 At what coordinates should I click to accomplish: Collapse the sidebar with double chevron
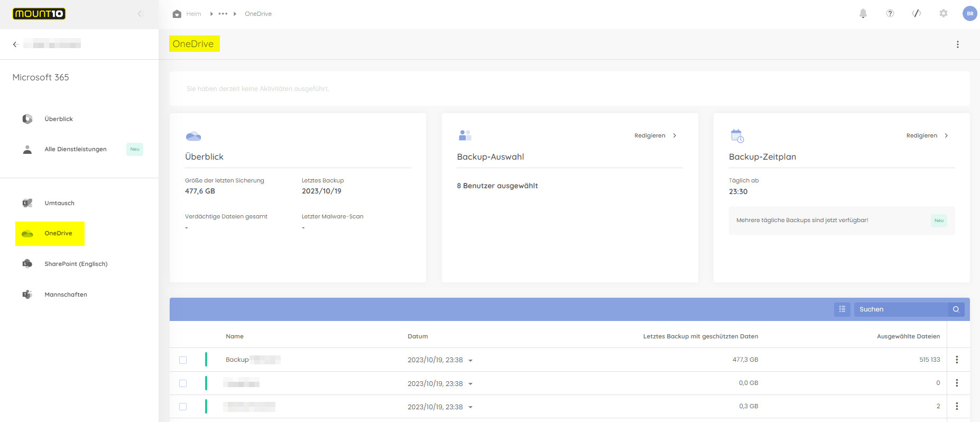coord(141,14)
